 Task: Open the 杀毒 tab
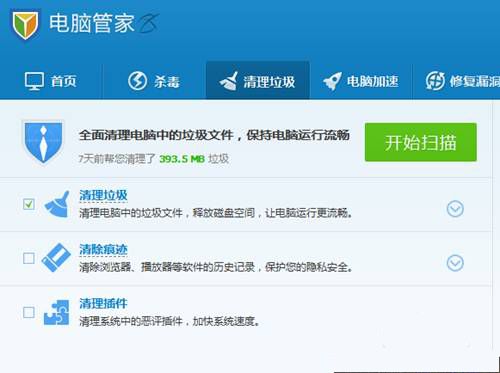click(x=154, y=81)
